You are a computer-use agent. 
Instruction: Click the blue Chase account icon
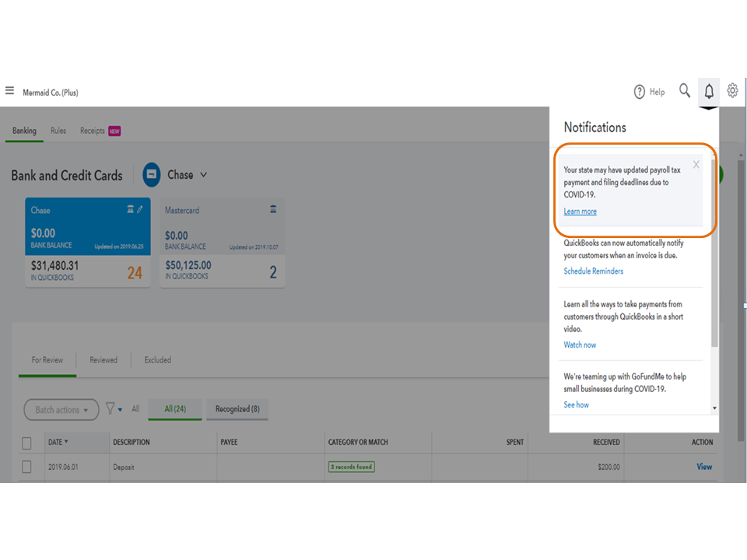point(152,175)
